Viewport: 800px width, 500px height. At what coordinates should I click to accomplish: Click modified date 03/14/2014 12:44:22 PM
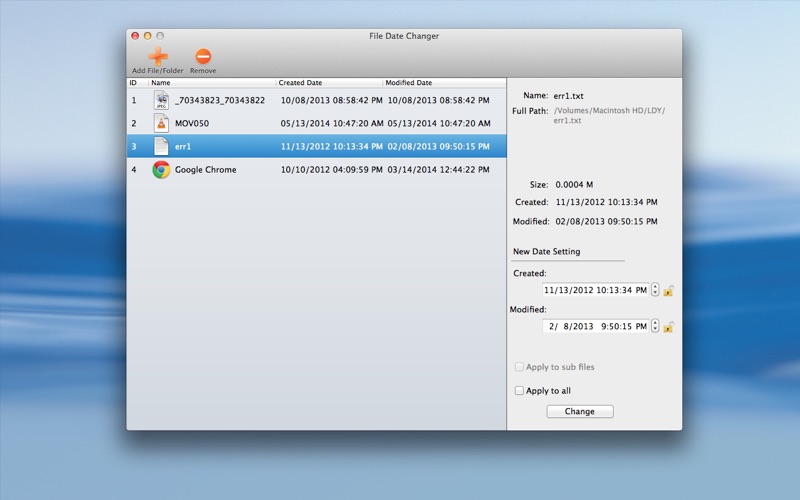[x=438, y=169]
